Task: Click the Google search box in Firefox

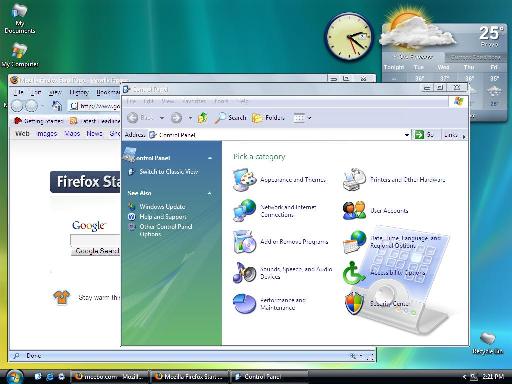Action: pos(95,240)
